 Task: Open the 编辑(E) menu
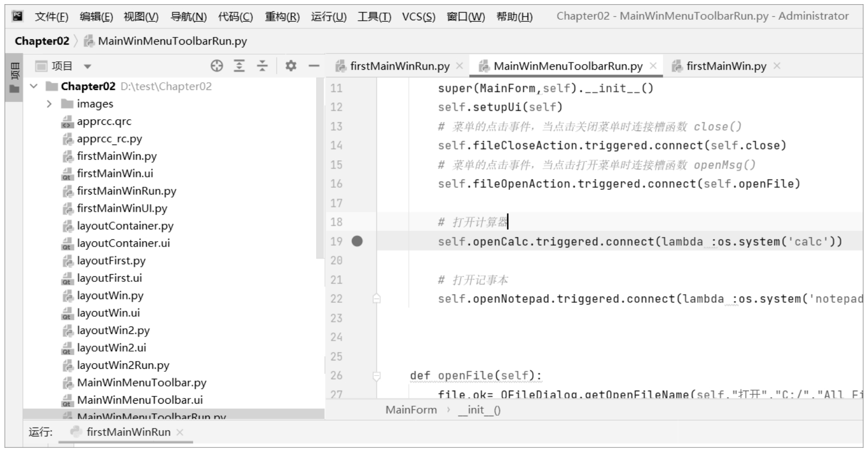tap(96, 17)
